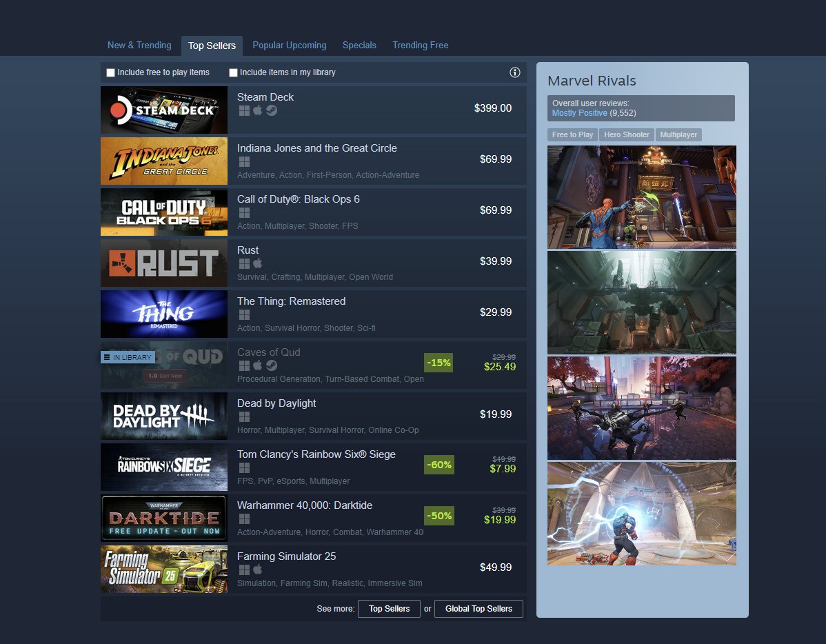
Task: Click Windows icon under Warhammer 40,000: Darktide
Action: coord(244,519)
